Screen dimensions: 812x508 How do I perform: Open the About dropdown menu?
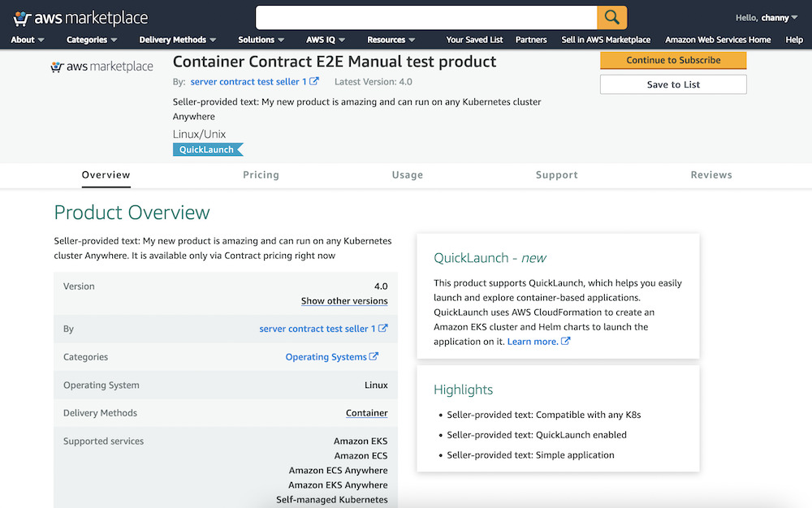pos(28,40)
